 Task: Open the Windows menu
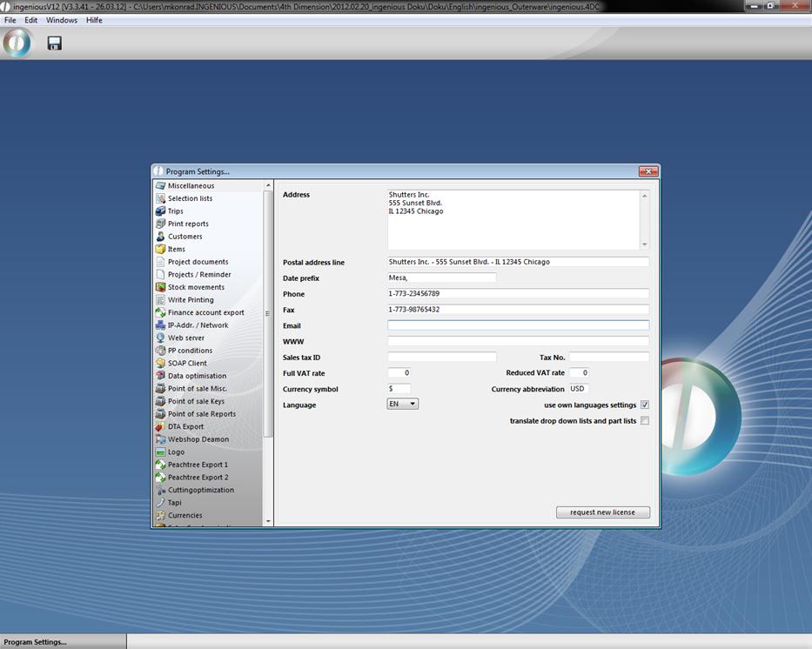pyautogui.click(x=61, y=20)
